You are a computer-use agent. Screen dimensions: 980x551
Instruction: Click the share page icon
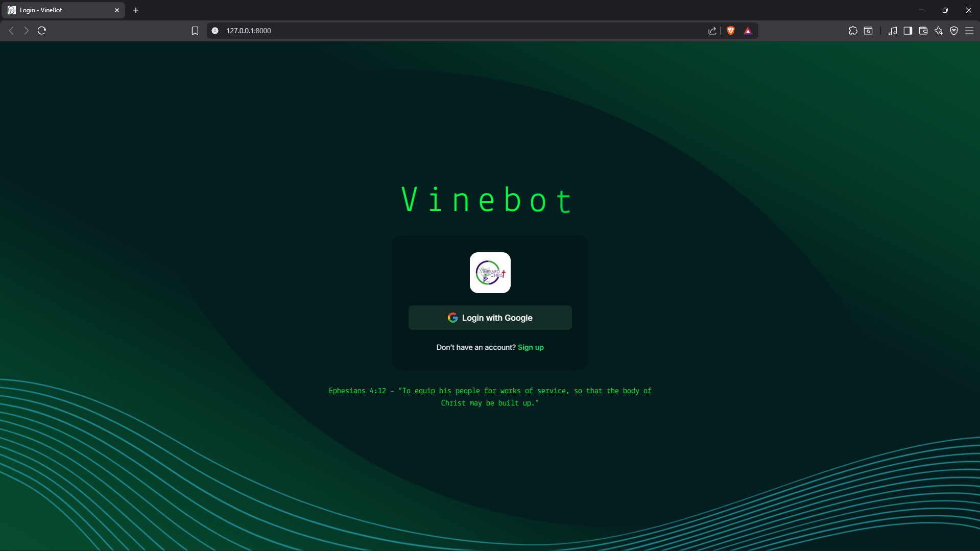point(712,31)
